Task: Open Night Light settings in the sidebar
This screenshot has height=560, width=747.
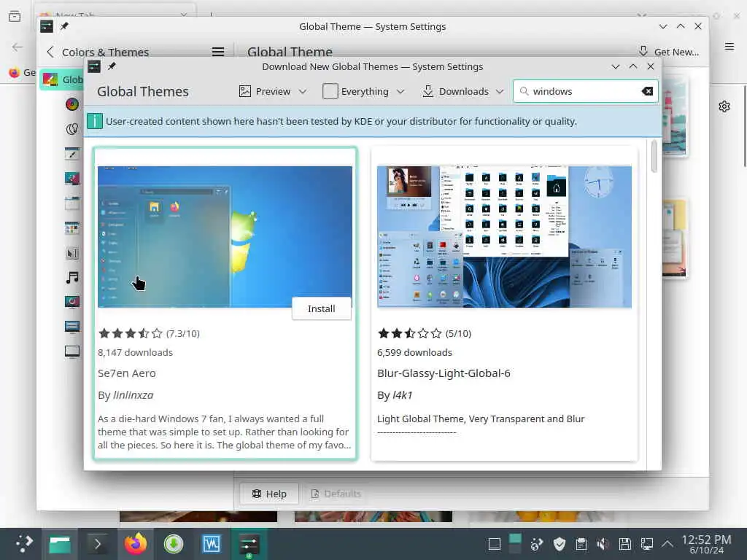Action: (x=72, y=128)
